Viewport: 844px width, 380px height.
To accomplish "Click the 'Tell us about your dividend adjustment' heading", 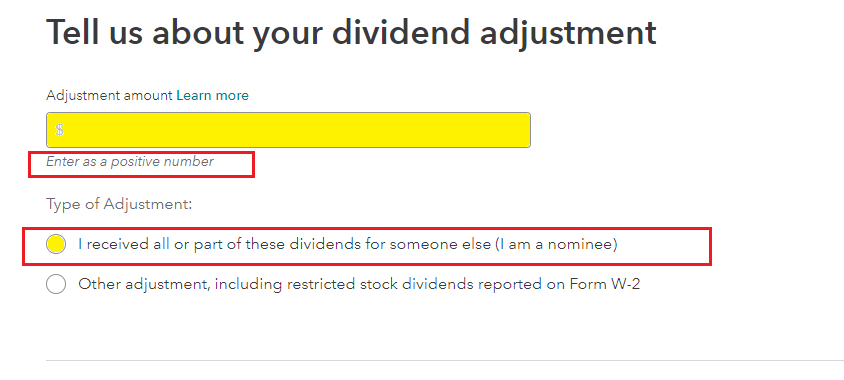I will pyautogui.click(x=351, y=32).
